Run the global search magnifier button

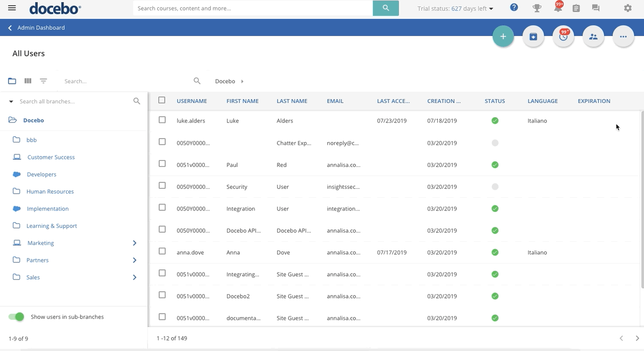coord(386,8)
